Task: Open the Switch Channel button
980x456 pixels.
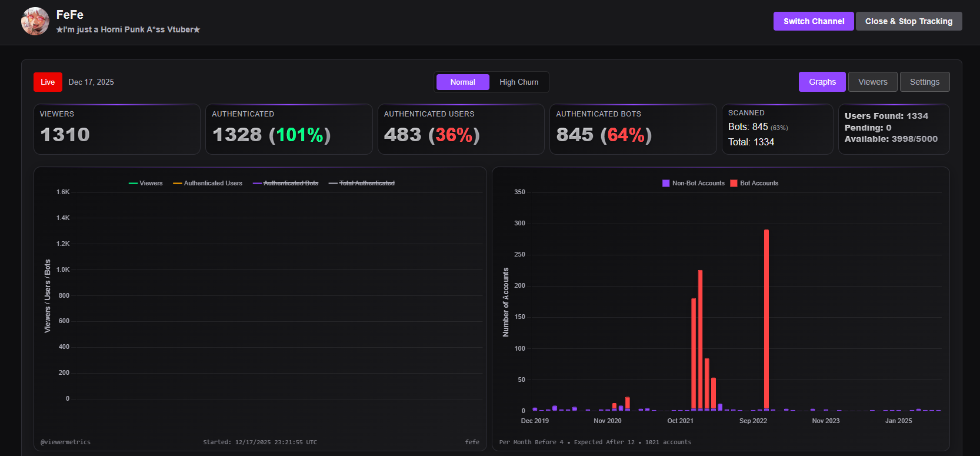Action: point(814,21)
